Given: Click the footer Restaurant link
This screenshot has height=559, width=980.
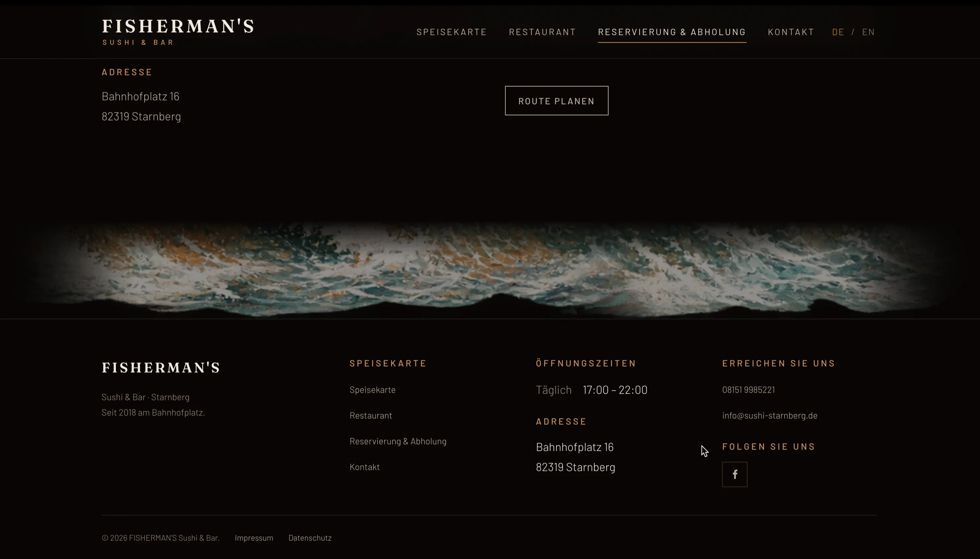Looking at the screenshot, I should pyautogui.click(x=370, y=415).
